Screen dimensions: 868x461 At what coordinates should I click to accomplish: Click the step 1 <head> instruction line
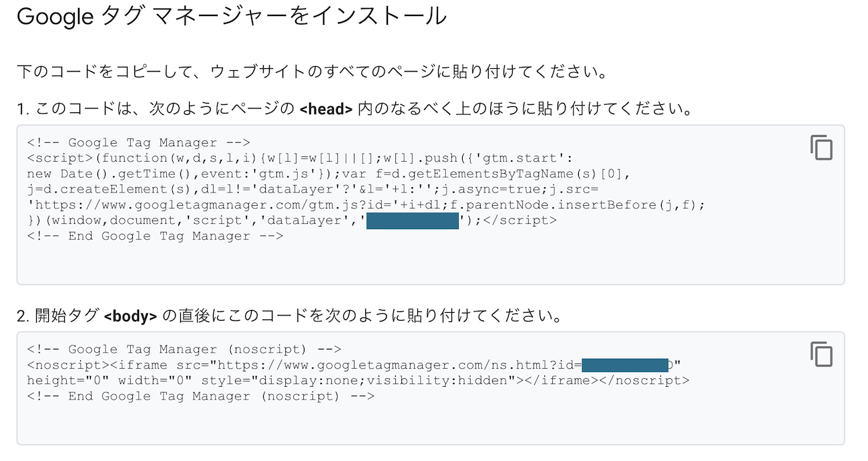[x=354, y=108]
